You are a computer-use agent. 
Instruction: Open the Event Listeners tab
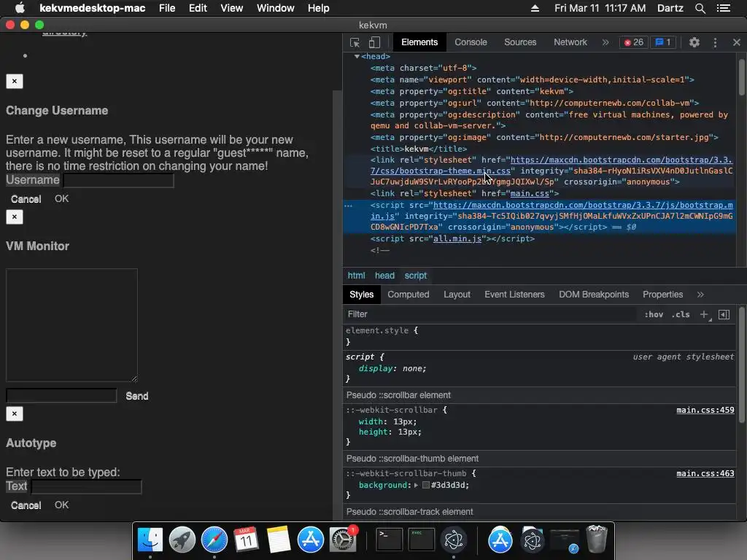[514, 295]
